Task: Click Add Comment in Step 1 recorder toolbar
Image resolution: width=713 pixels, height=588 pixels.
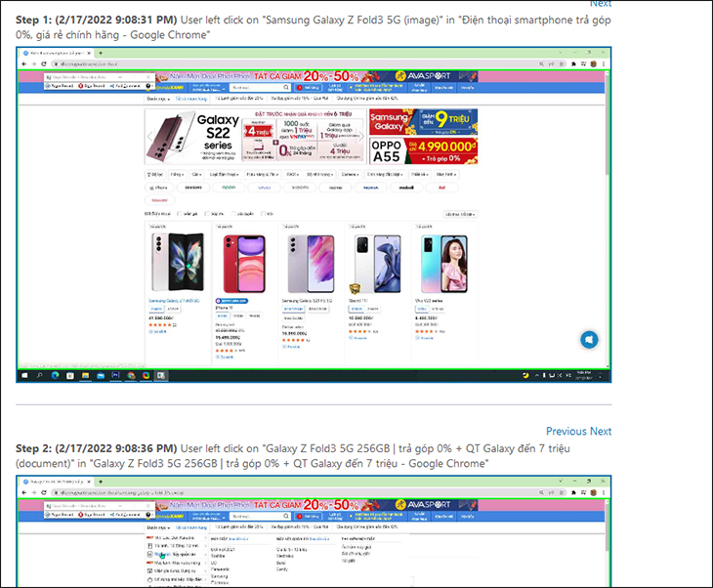Action: click(125, 86)
